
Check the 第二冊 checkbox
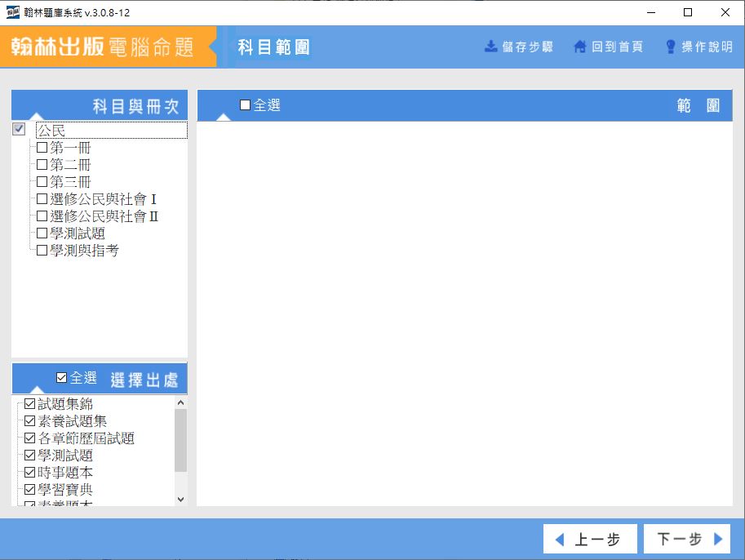point(42,164)
